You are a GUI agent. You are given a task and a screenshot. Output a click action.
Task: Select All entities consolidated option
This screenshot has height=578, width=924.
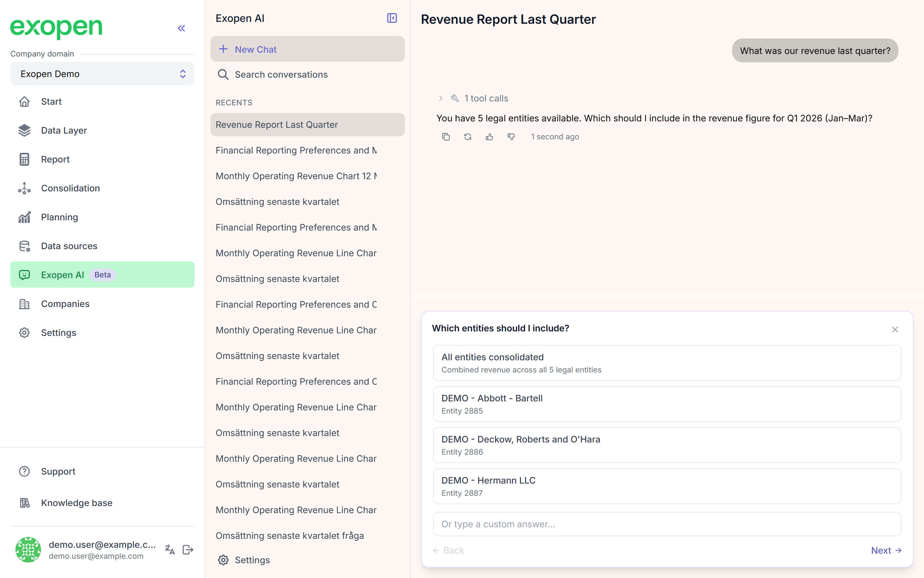667,363
